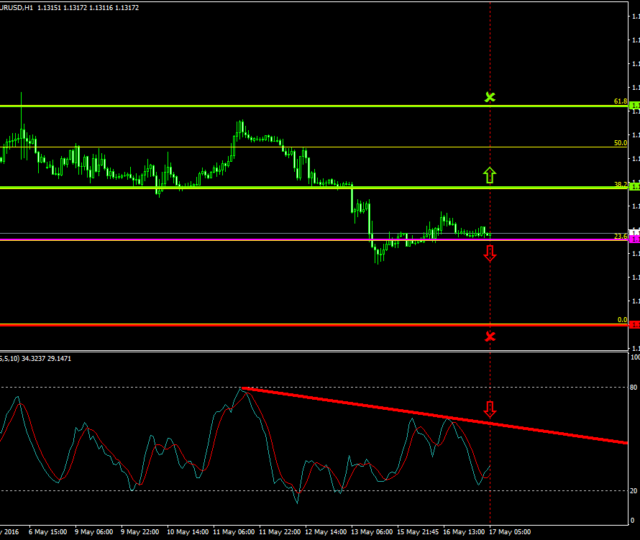Click the 61.8 Fibonacci level label
Viewport: 640px width, 540px height.
[x=620, y=101]
